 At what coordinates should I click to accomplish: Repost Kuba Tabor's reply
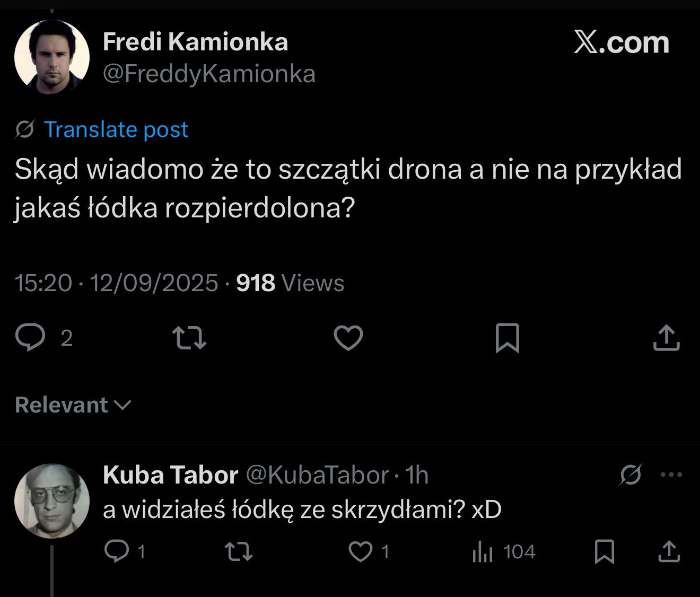click(x=239, y=551)
